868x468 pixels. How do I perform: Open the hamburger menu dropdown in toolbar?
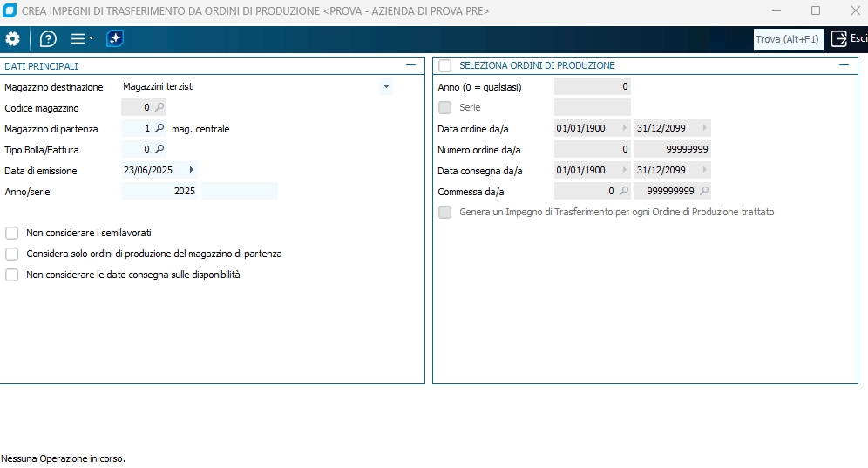click(82, 38)
